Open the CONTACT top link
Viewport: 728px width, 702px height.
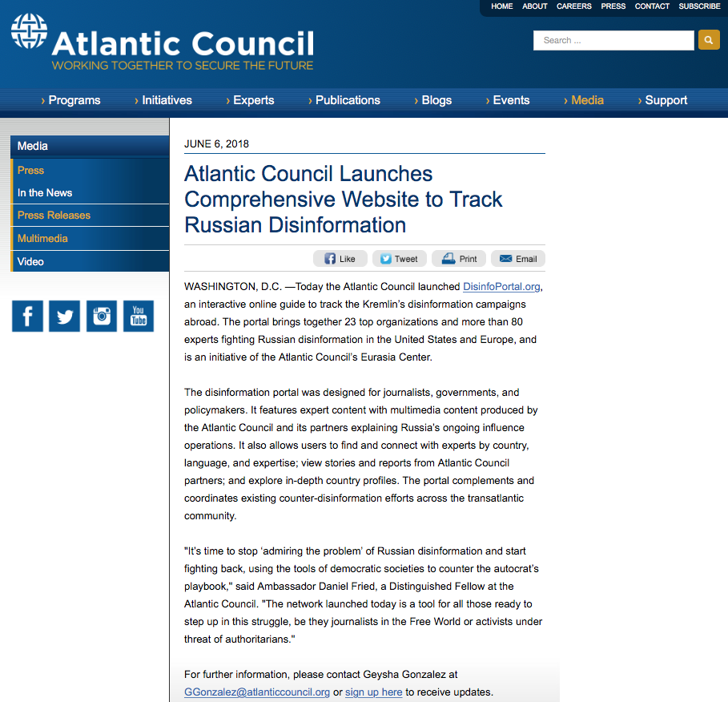(x=653, y=6)
